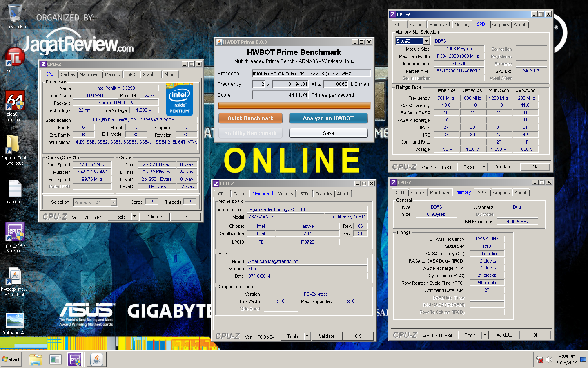Click OK in CPU-Z SPD window
Viewport: 588px width, 368px height.
point(535,167)
